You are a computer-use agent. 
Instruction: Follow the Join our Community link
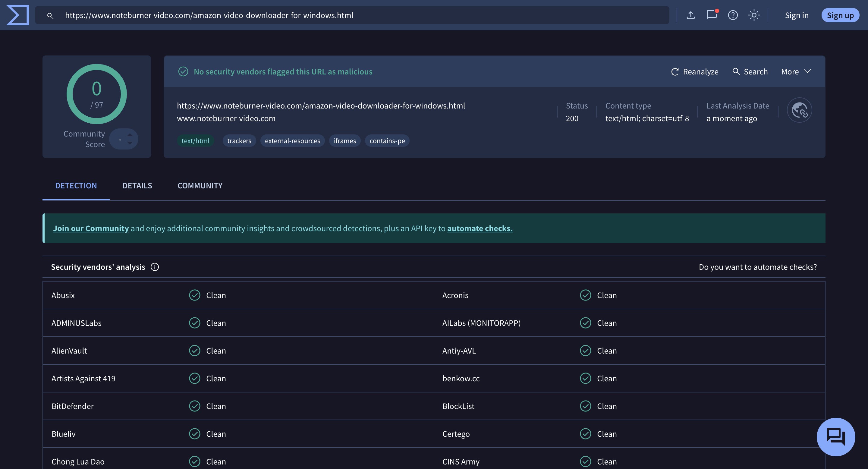pos(91,228)
